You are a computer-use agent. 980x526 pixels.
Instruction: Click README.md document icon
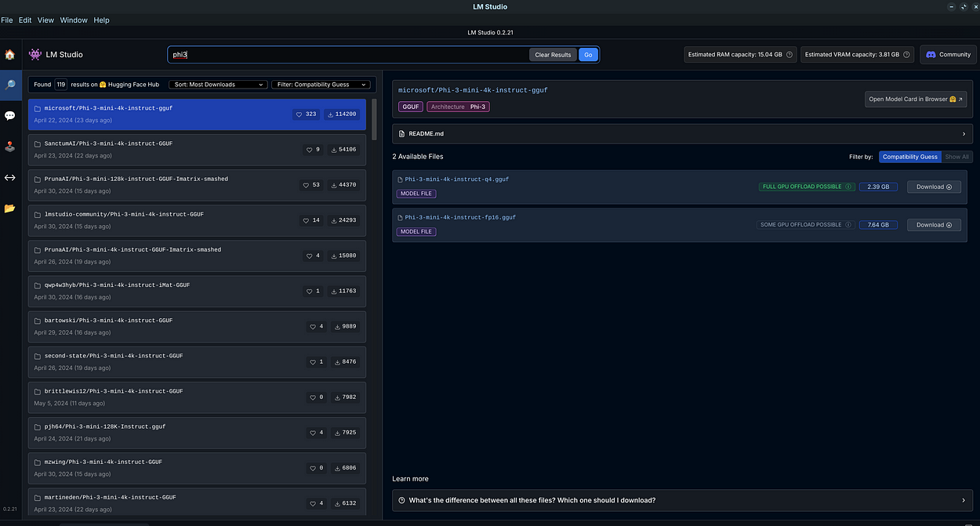click(402, 134)
